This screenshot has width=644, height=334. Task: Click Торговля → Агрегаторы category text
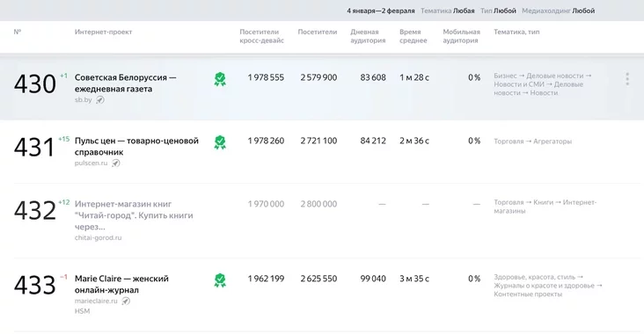(x=532, y=142)
